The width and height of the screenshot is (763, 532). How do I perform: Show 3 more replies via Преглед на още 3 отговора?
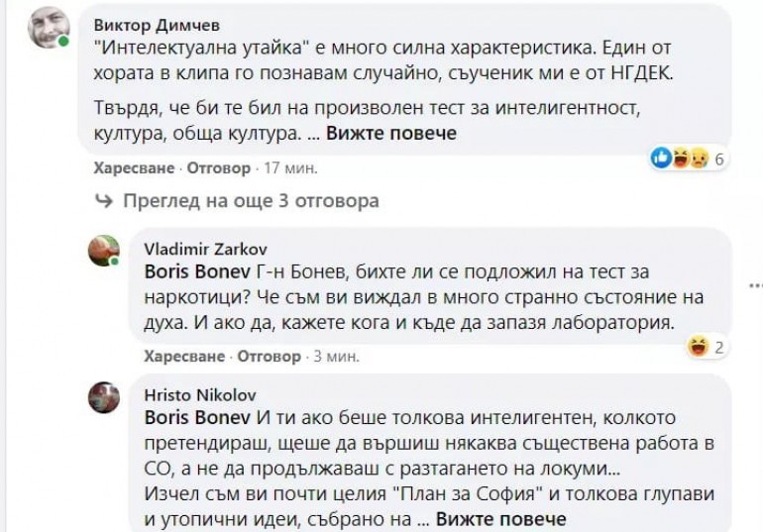coord(251,201)
